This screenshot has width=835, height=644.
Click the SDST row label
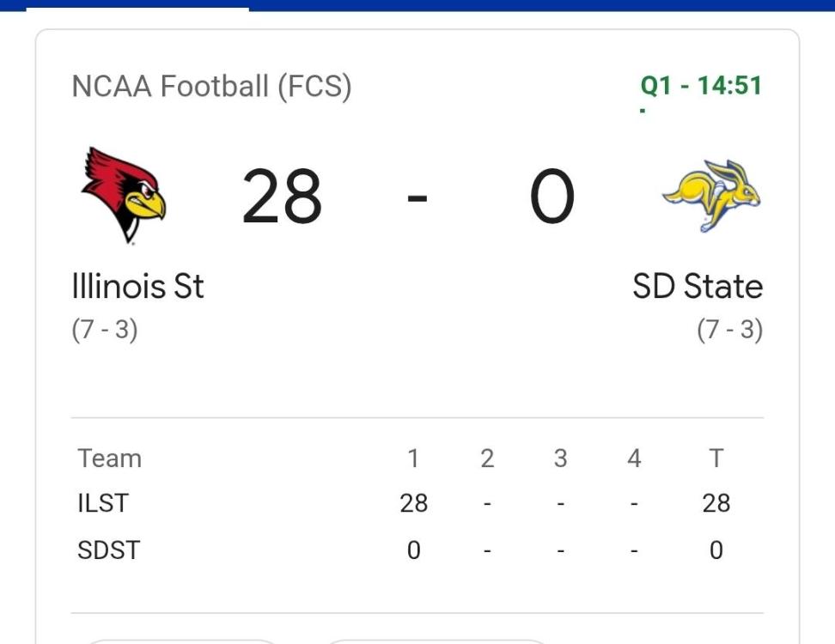(x=108, y=550)
